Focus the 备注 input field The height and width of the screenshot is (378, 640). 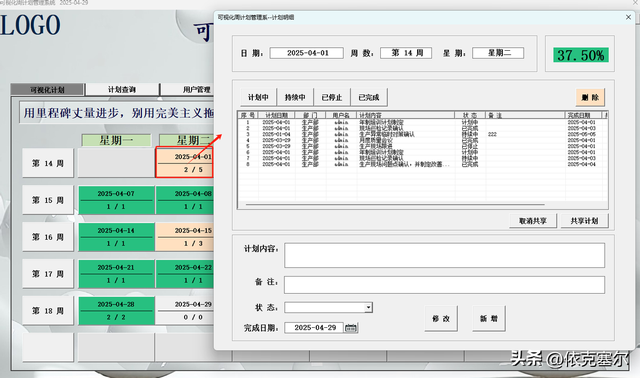point(444,285)
